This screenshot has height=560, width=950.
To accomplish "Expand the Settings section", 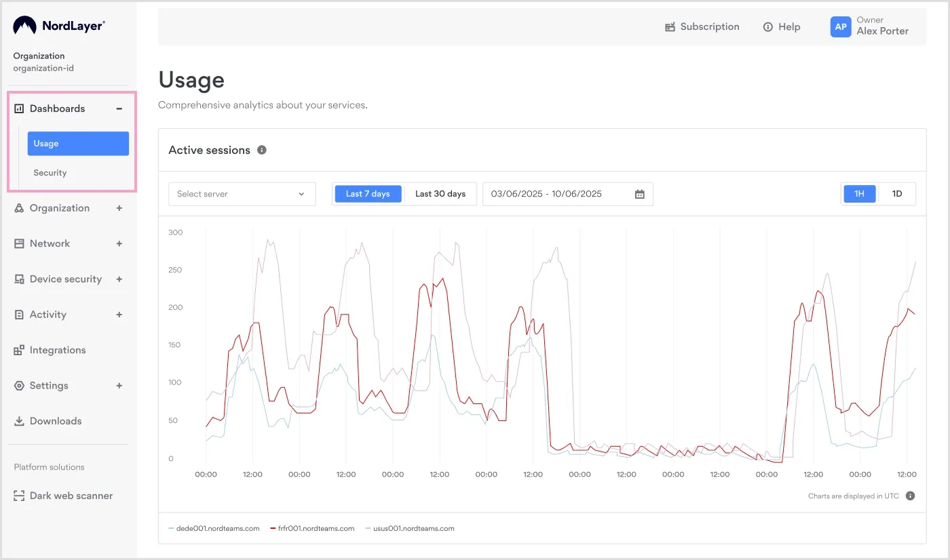I will (119, 386).
